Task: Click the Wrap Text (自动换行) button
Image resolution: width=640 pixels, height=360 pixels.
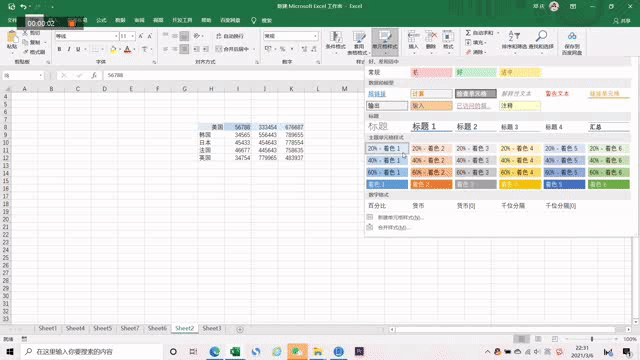Action: pos(230,36)
